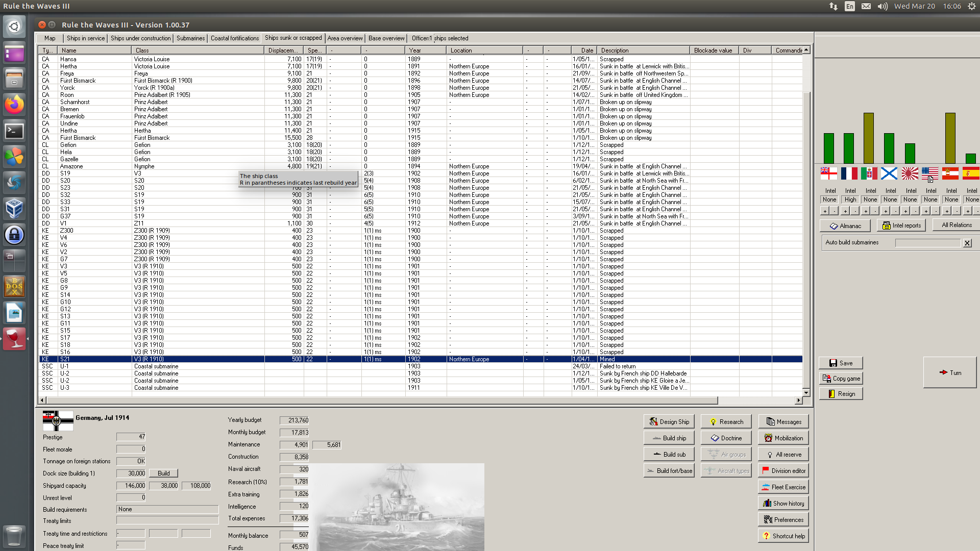This screenshot has width=980, height=551.
Task: Decrease intel level for France
Action: point(855,211)
